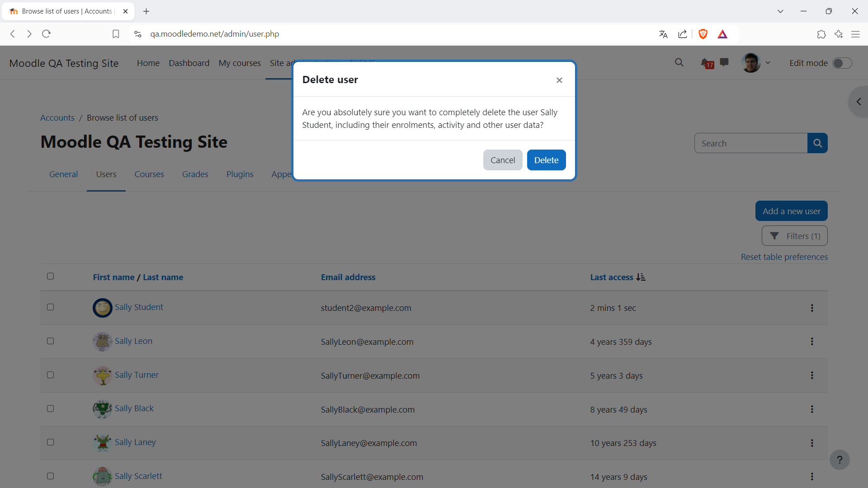Select the Sally Student row checkbox
Viewport: 868px width, 488px height.
coord(50,307)
